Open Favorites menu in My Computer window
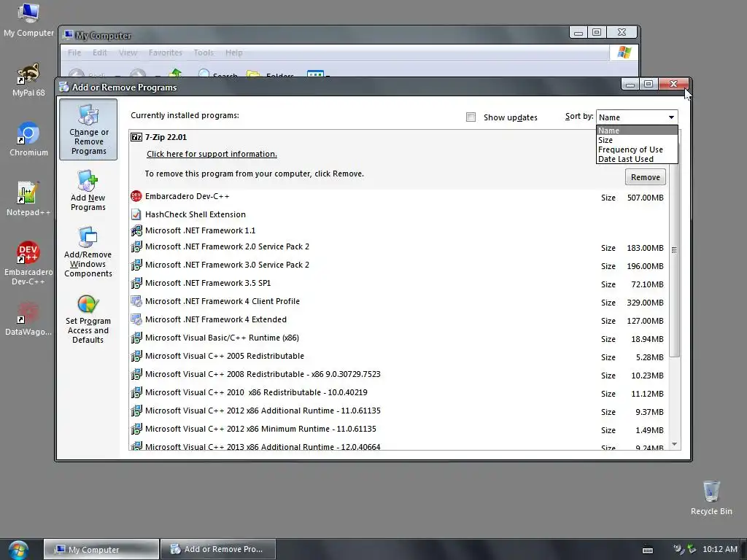Screen dimensions: 747x560 click(x=166, y=52)
